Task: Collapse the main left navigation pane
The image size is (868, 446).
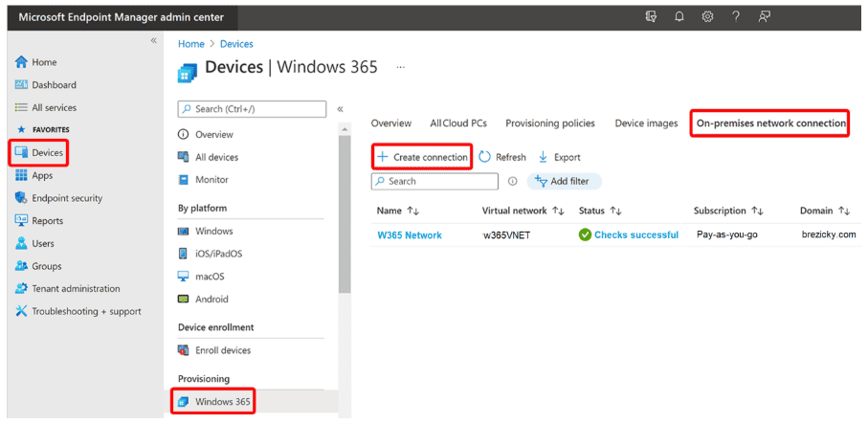Action: tap(153, 40)
